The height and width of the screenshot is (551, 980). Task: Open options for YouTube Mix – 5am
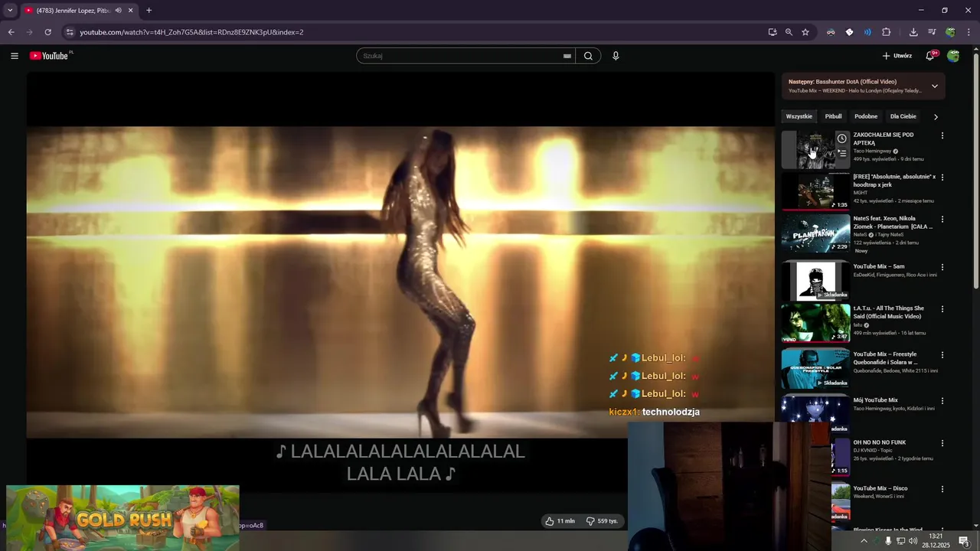point(942,267)
